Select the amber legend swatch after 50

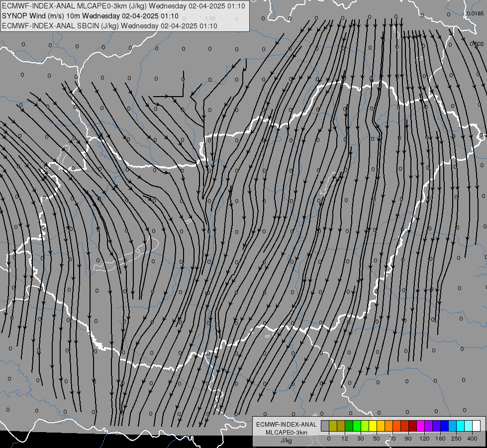click(381, 426)
